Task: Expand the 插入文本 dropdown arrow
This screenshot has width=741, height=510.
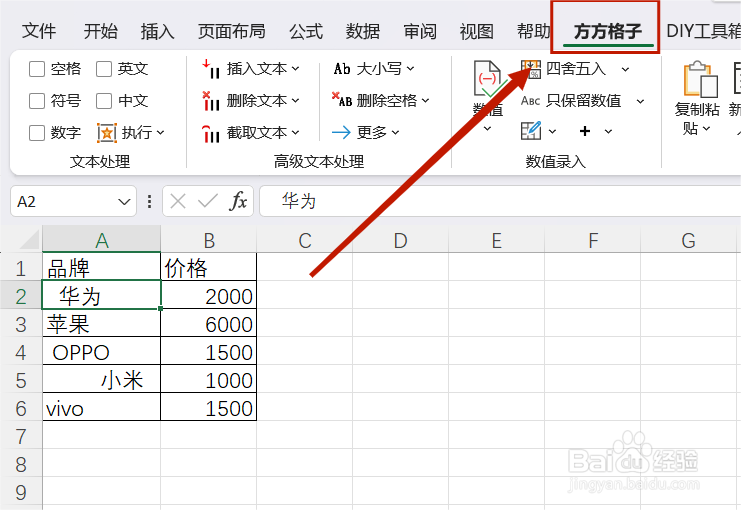Action: pos(295,69)
